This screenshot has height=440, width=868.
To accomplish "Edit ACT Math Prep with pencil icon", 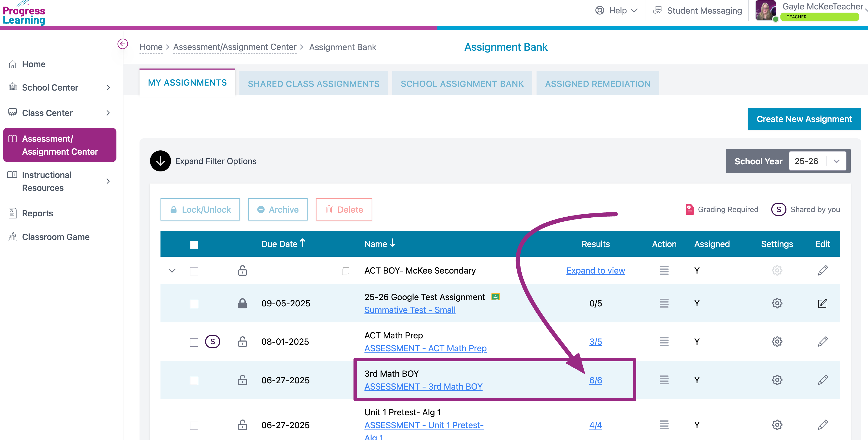I will click(823, 342).
